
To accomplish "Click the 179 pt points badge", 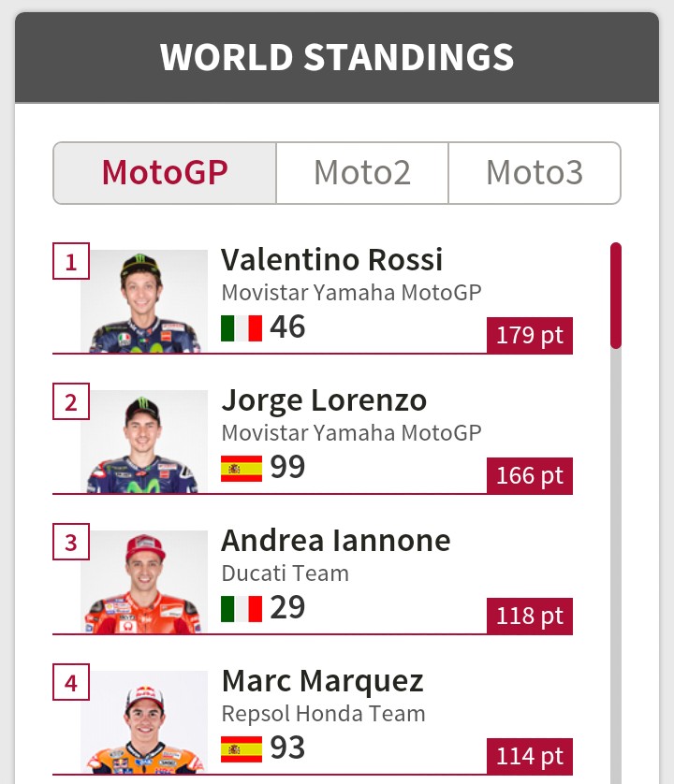I will [530, 336].
